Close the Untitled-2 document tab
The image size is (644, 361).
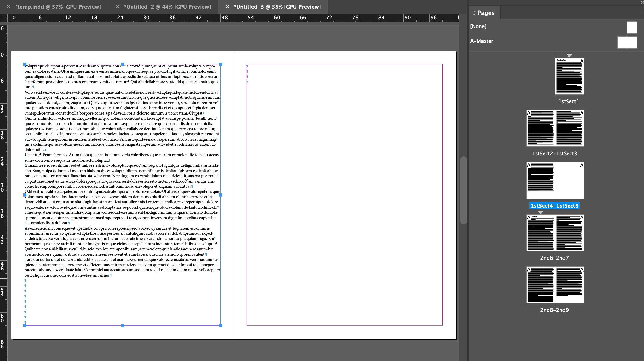coord(118,7)
